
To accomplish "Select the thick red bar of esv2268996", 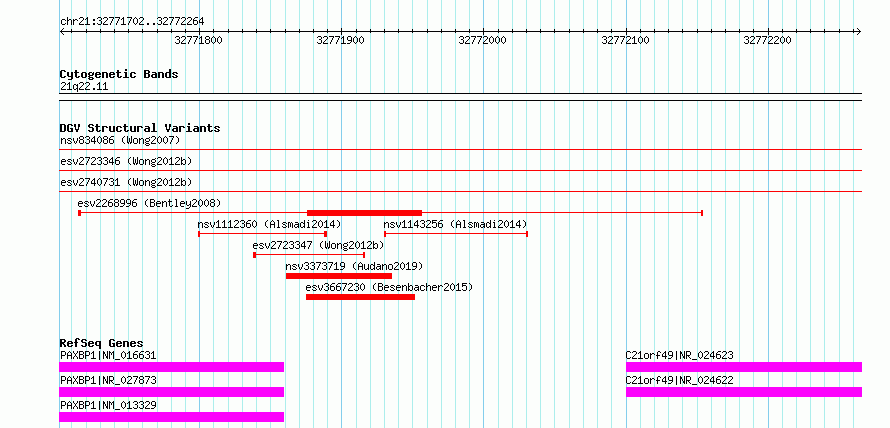I will click(364, 213).
